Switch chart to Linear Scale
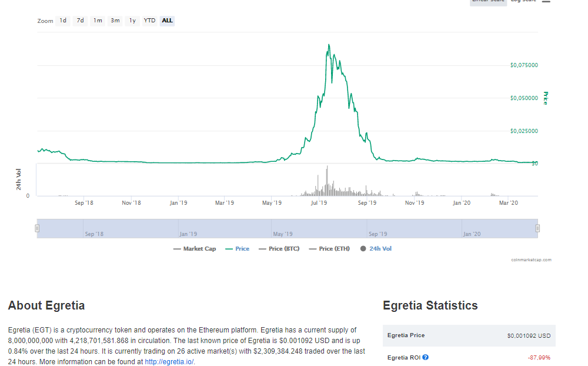 pyautogui.click(x=488, y=2)
